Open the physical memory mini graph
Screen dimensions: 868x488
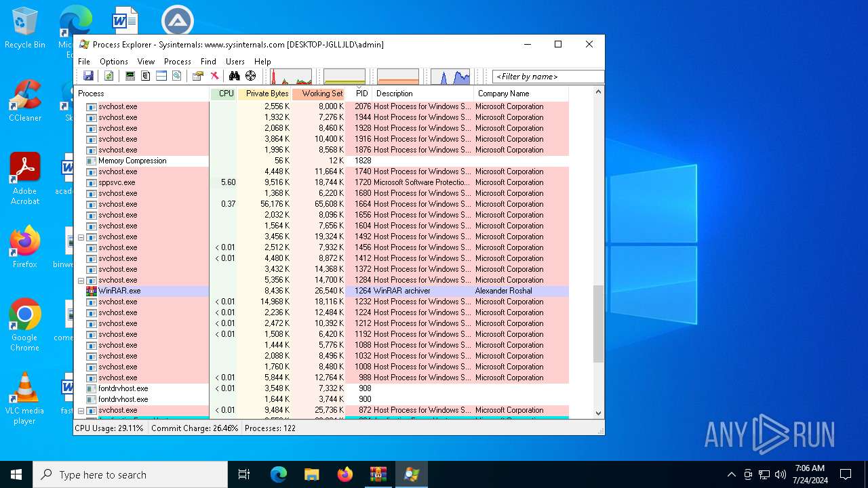click(x=398, y=77)
